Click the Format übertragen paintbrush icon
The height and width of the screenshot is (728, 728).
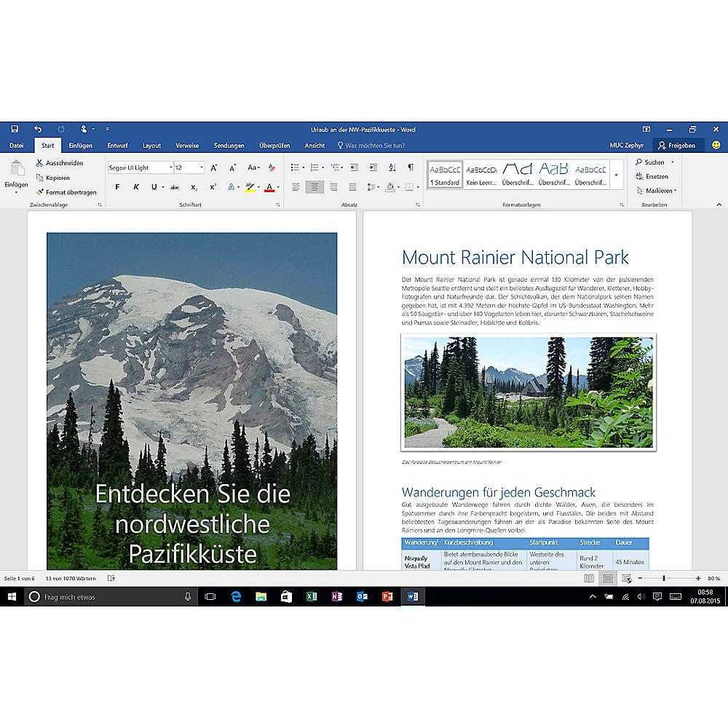39,192
